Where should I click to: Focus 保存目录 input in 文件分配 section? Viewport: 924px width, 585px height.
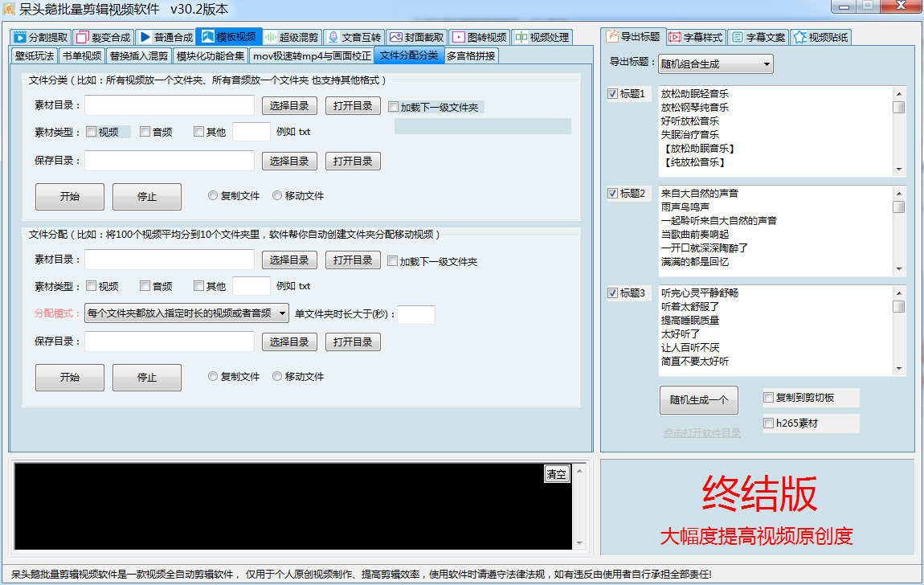(x=170, y=342)
